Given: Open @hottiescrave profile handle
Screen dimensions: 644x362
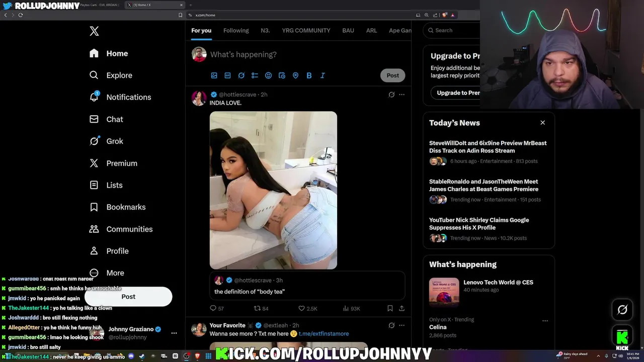Looking at the screenshot, I should [x=237, y=95].
